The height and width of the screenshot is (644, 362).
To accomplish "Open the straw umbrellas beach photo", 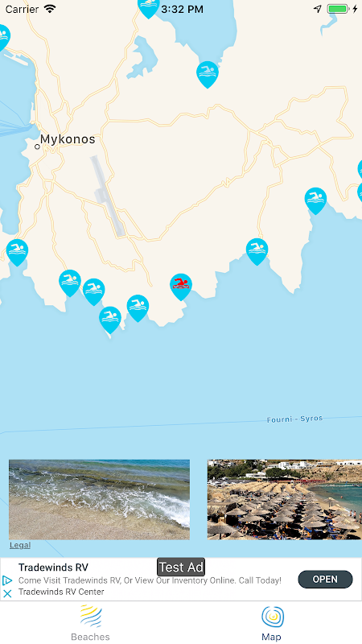I will pos(285,499).
